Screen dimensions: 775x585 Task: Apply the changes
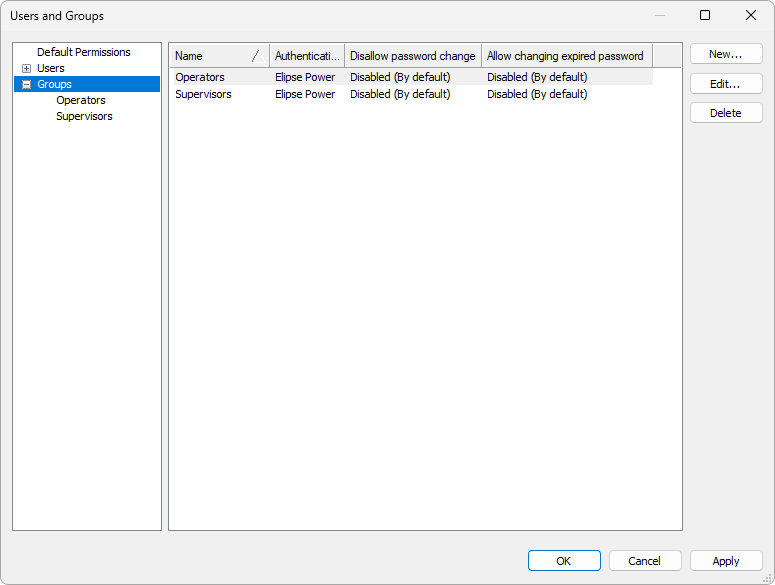pyautogui.click(x=725, y=561)
